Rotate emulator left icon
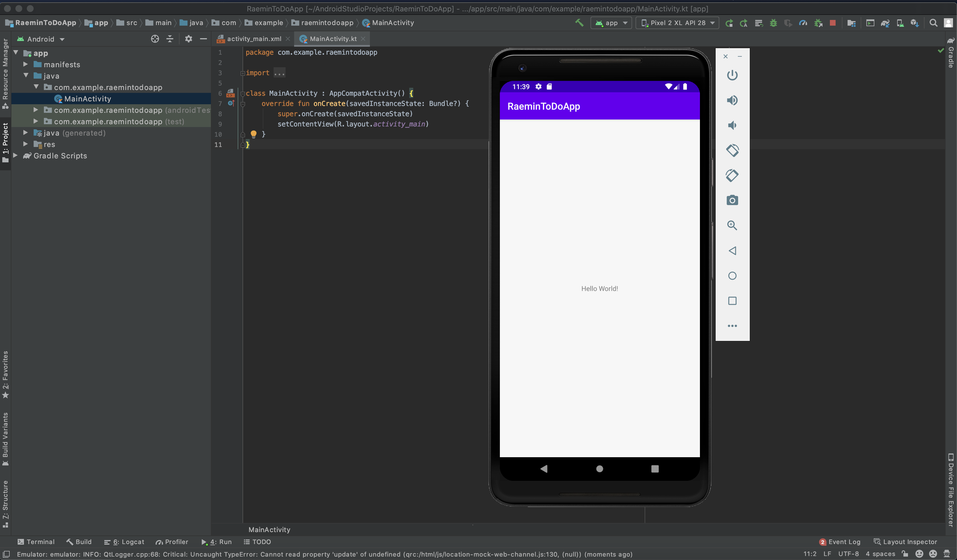 [x=732, y=150]
